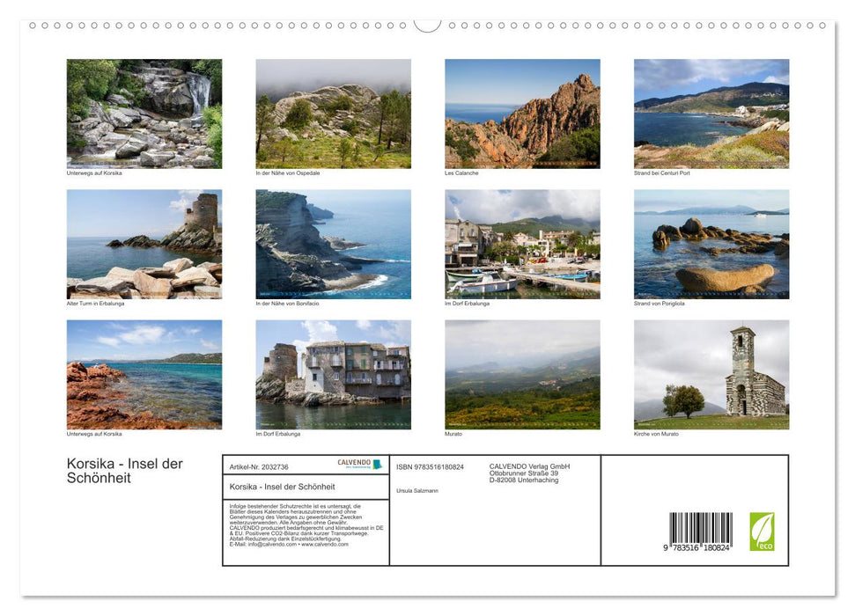
Task: Click the teal bookmark icon beside CALVENDO logo
Action: 377,464
